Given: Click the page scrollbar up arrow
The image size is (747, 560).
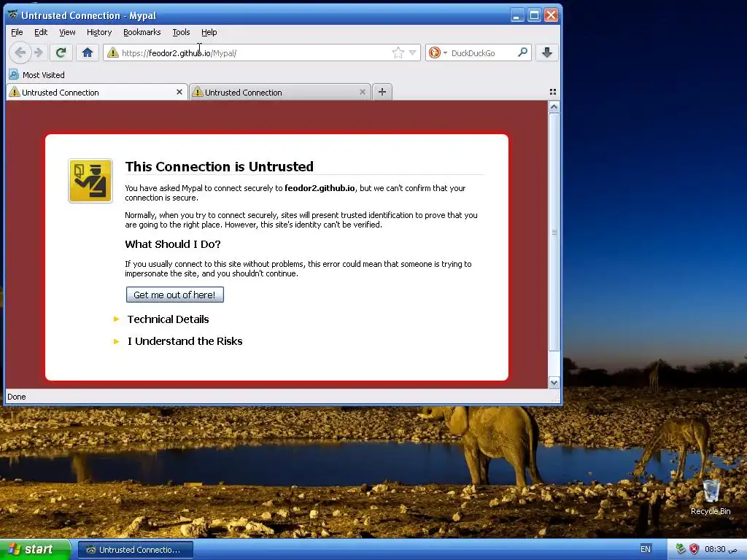Looking at the screenshot, I should (x=554, y=107).
